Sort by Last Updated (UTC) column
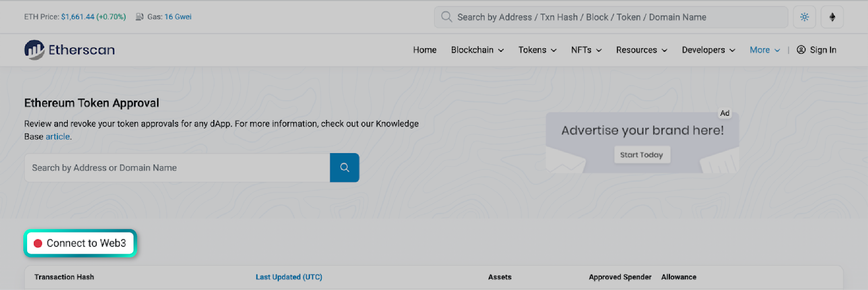 coord(289,277)
